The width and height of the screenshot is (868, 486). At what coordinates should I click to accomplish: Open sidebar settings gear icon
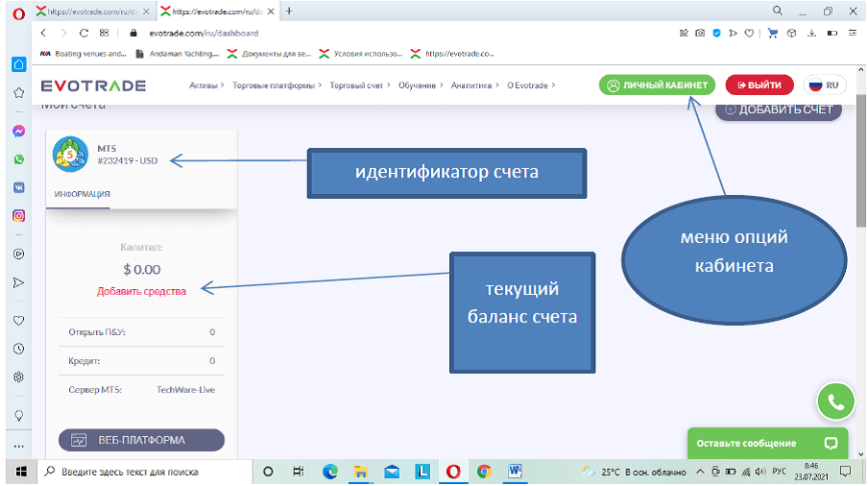pyautogui.click(x=18, y=377)
